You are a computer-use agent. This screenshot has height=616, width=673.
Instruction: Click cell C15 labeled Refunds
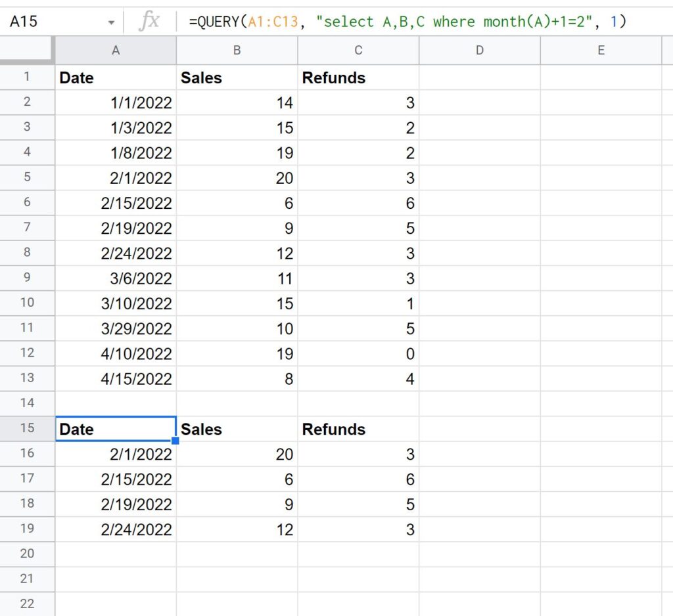(358, 429)
